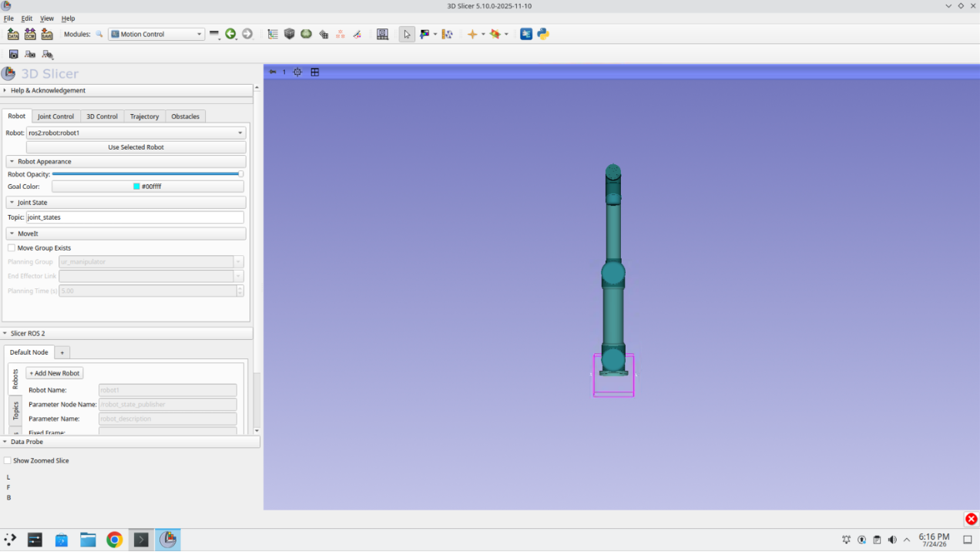
Task: Click the restore scene view icon
Action: [48, 54]
